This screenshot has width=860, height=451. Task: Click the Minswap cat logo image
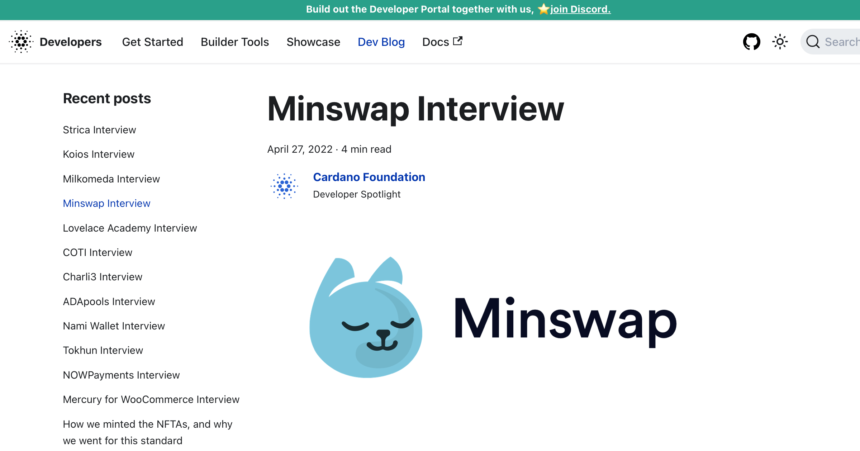[366, 317]
